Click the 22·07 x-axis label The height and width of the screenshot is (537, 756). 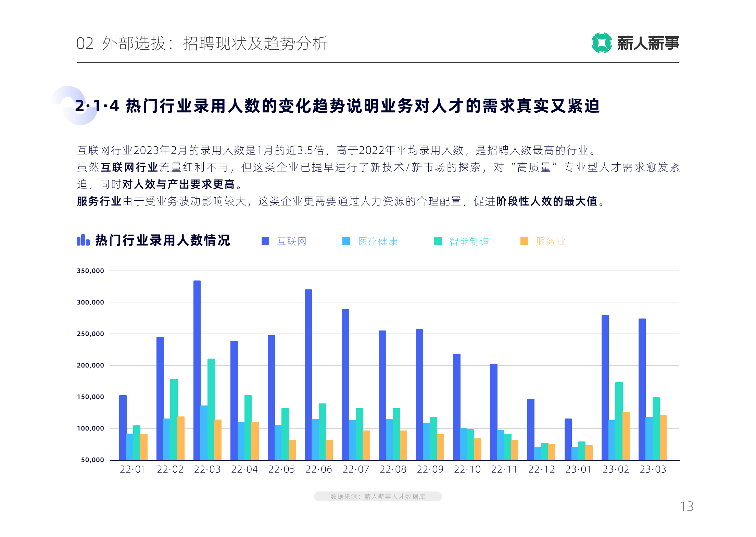tap(356, 469)
